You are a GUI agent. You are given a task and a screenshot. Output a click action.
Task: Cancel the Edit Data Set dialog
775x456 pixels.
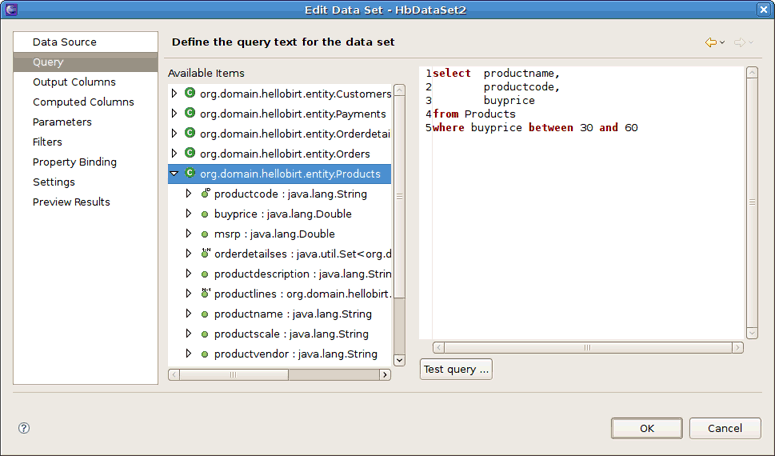pyautogui.click(x=725, y=428)
